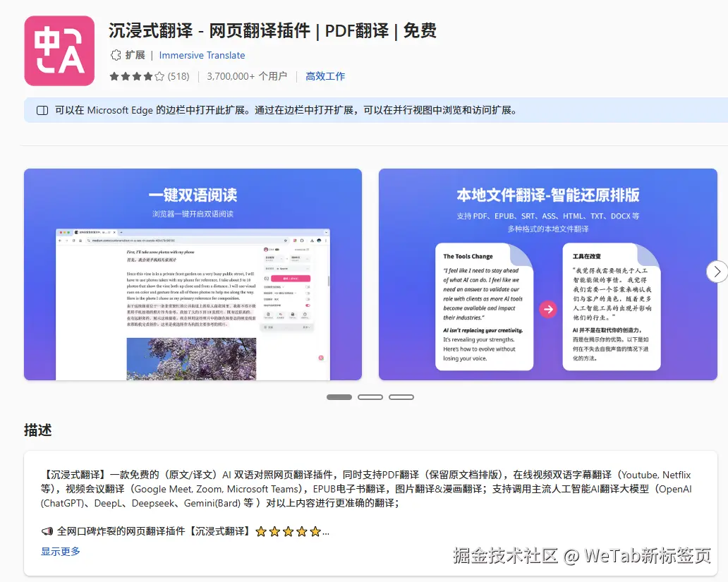
Task: Click the pink Immersive Translate extension logo
Action: pos(59,51)
